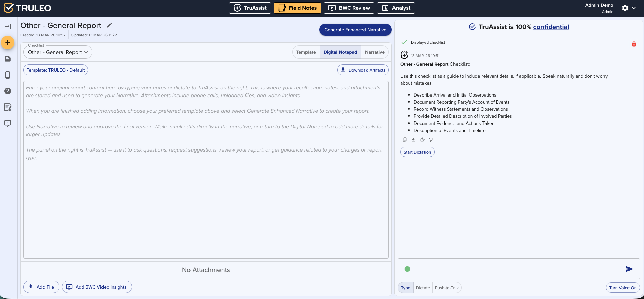Expand the Checklist dropdown

(58, 52)
